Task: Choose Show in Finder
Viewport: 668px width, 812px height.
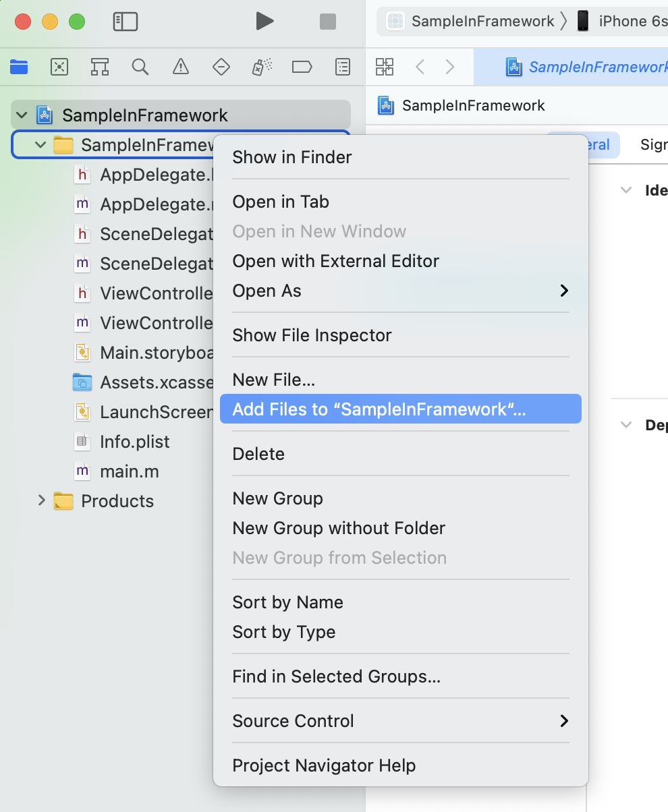Action: tap(401, 157)
